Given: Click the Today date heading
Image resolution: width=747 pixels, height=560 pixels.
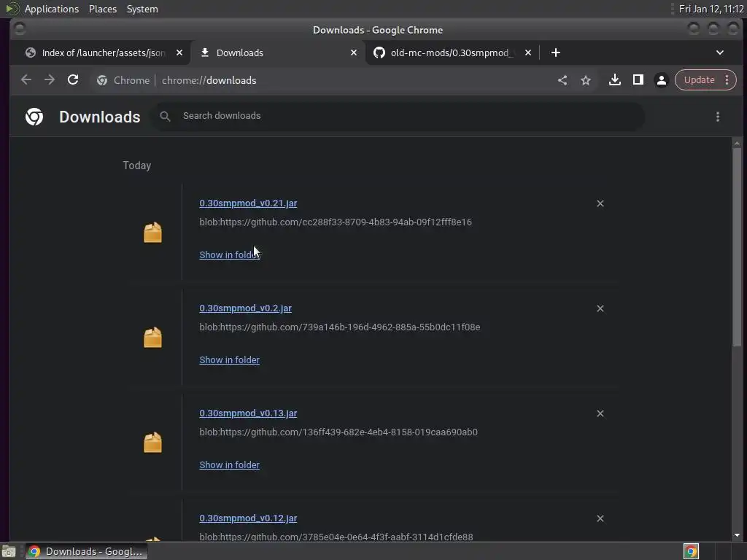Looking at the screenshot, I should 136,166.
